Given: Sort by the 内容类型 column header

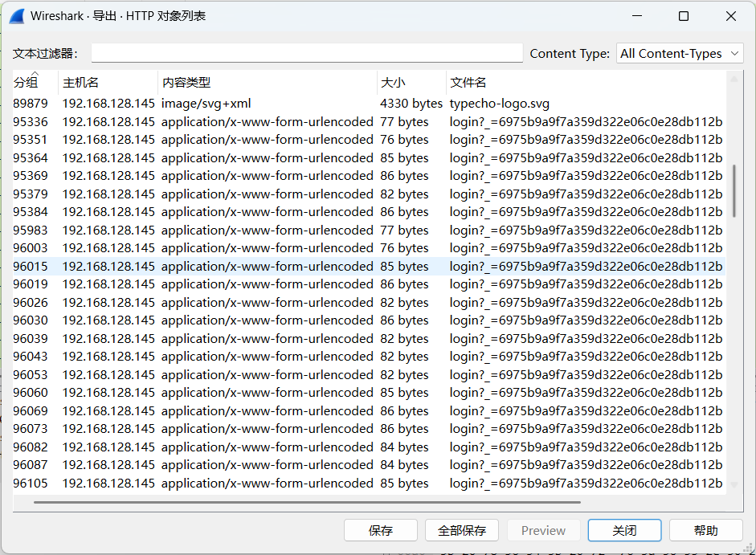Looking at the screenshot, I should pyautogui.click(x=268, y=82).
